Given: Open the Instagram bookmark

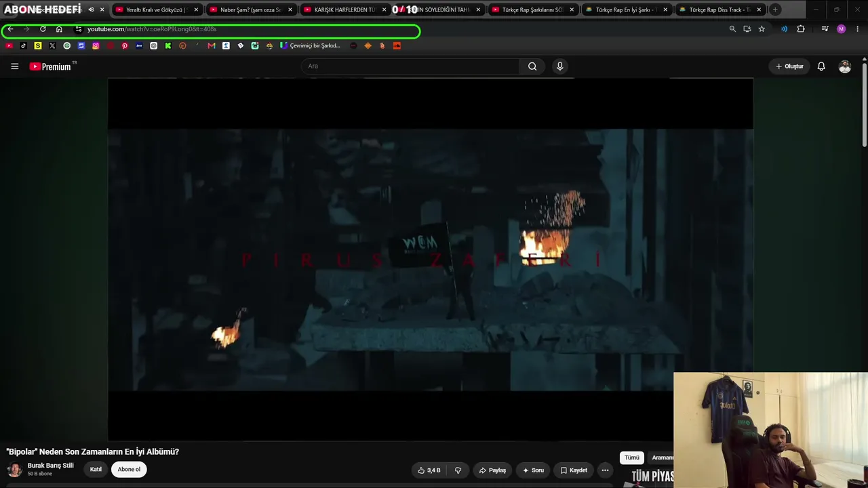Looking at the screenshot, I should point(96,46).
